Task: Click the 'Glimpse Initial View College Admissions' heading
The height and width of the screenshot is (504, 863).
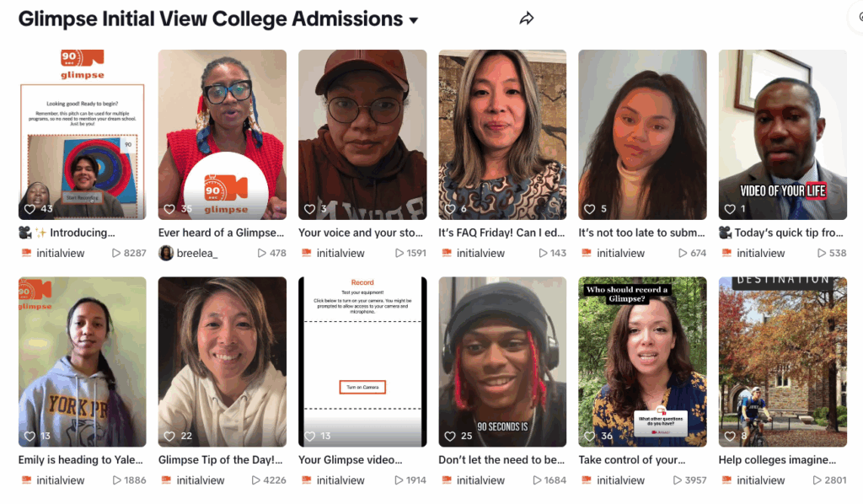Action: pos(211,19)
